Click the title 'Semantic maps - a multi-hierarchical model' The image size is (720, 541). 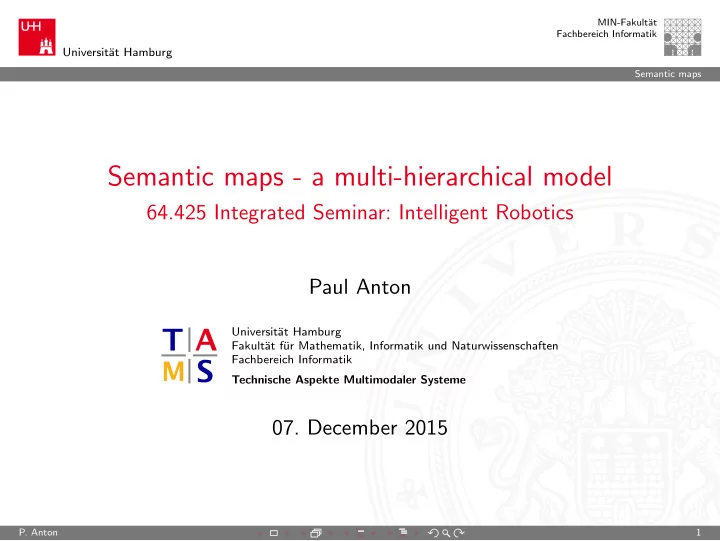point(360,177)
